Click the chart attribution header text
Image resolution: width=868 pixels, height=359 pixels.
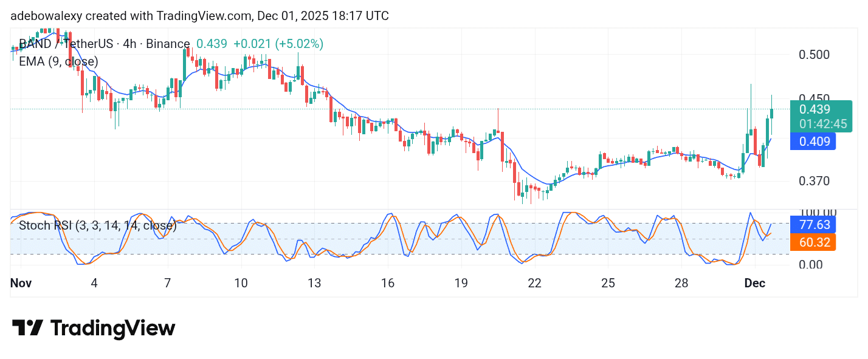(x=200, y=16)
